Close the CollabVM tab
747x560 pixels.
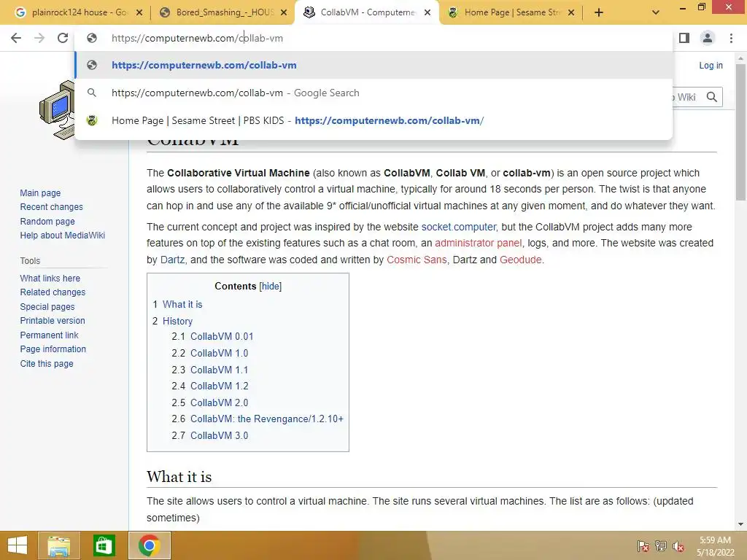(x=427, y=13)
